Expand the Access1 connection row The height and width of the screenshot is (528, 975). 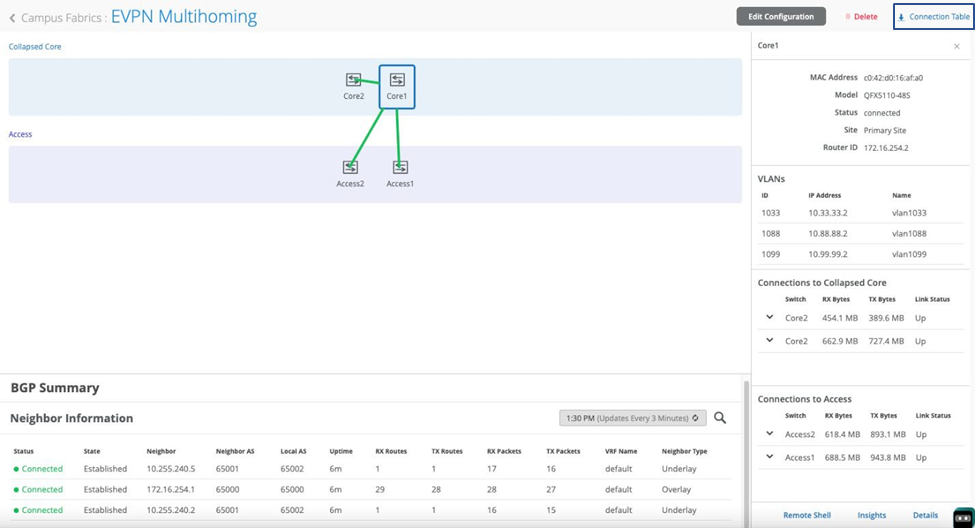pos(769,457)
